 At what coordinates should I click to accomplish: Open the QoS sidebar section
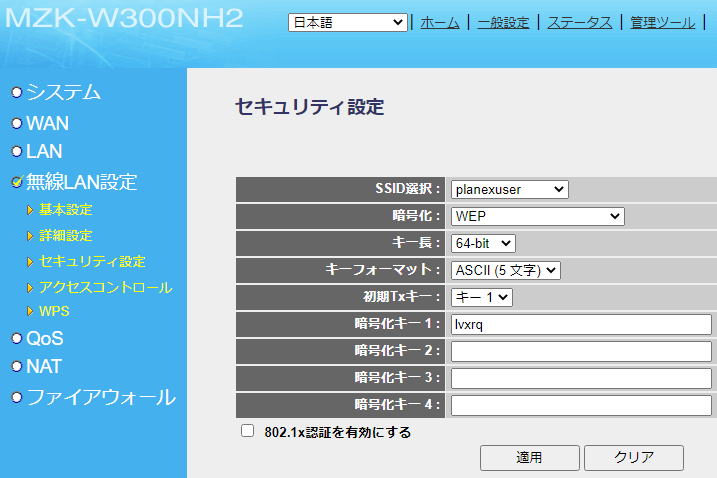[44, 339]
